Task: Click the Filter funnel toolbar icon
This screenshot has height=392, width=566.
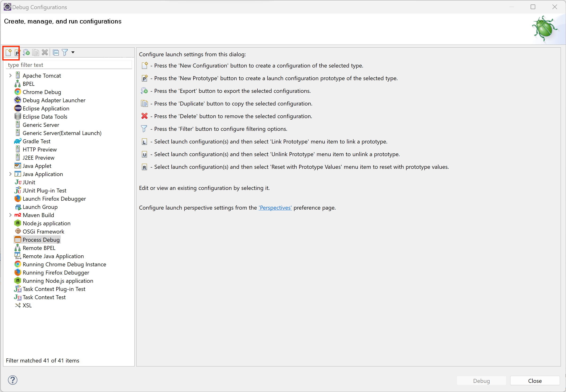Action: 65,52
